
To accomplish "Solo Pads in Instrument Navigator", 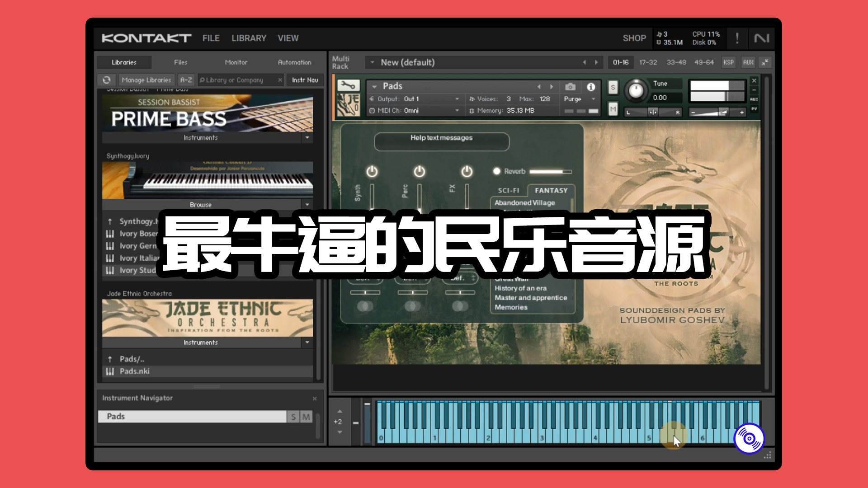I will (x=293, y=417).
